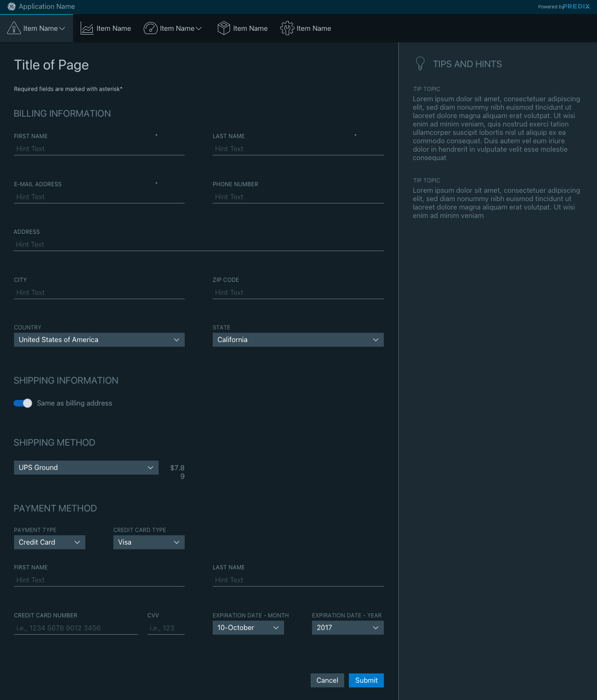Click the Predix logo in header

576,7
